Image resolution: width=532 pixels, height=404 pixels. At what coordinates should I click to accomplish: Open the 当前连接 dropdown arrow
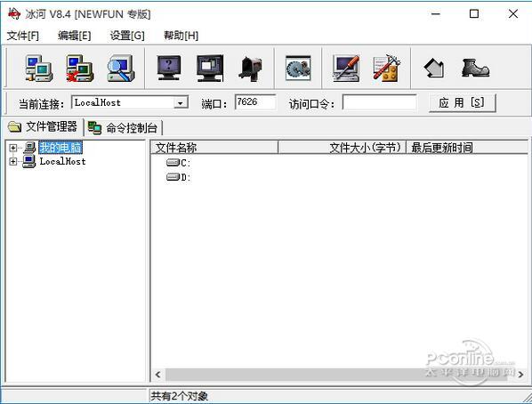[x=181, y=103]
